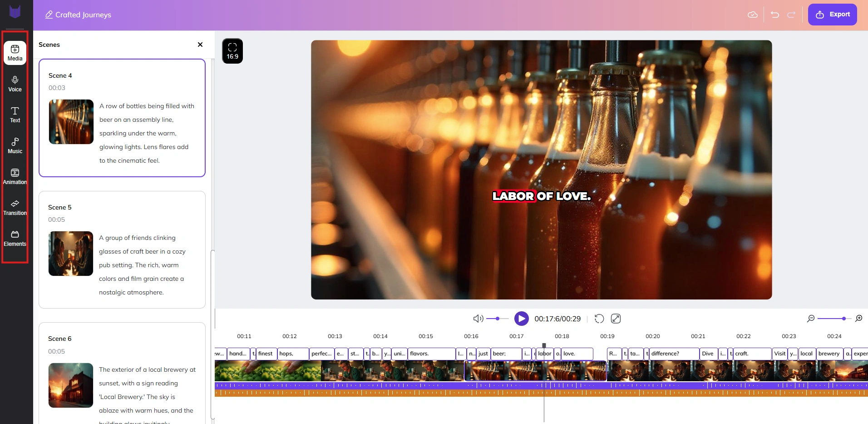Open the Voice panel
868x424 pixels.
(15, 84)
